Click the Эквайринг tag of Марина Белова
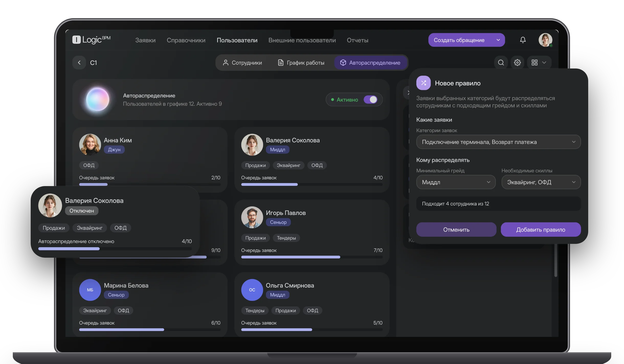The width and height of the screenshot is (624, 364). point(95,311)
